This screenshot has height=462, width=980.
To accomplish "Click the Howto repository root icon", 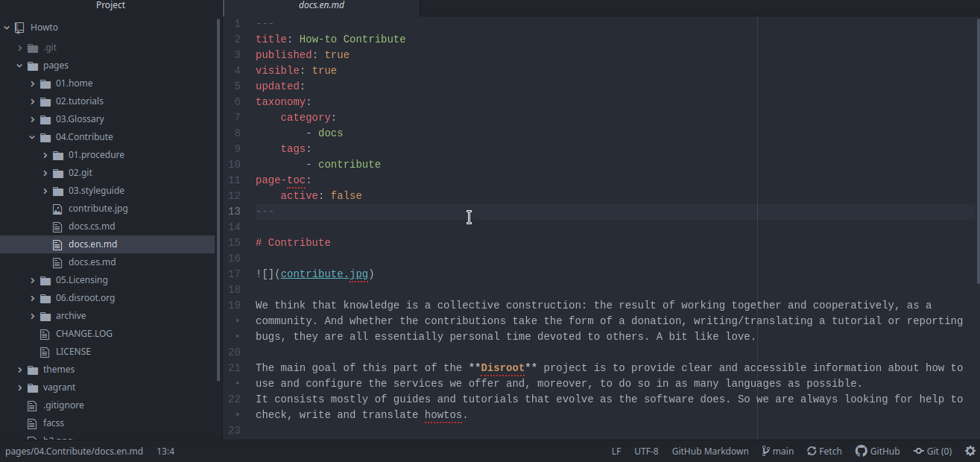I will 19,28.
